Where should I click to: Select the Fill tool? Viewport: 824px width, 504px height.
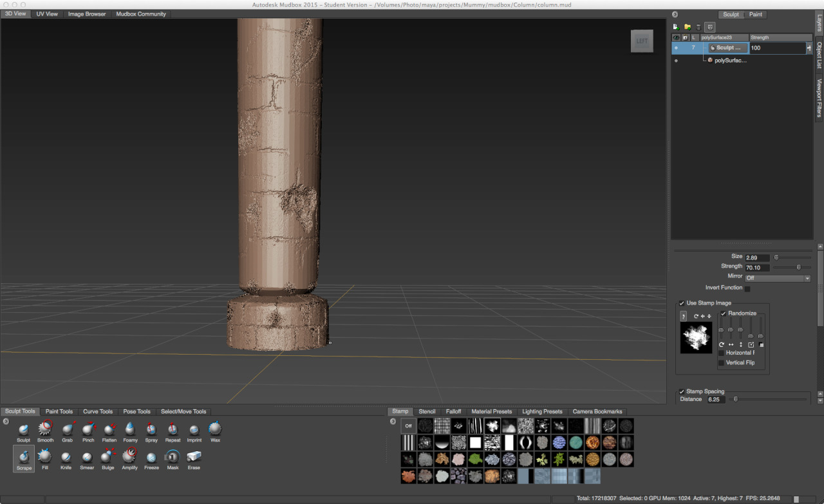click(45, 459)
